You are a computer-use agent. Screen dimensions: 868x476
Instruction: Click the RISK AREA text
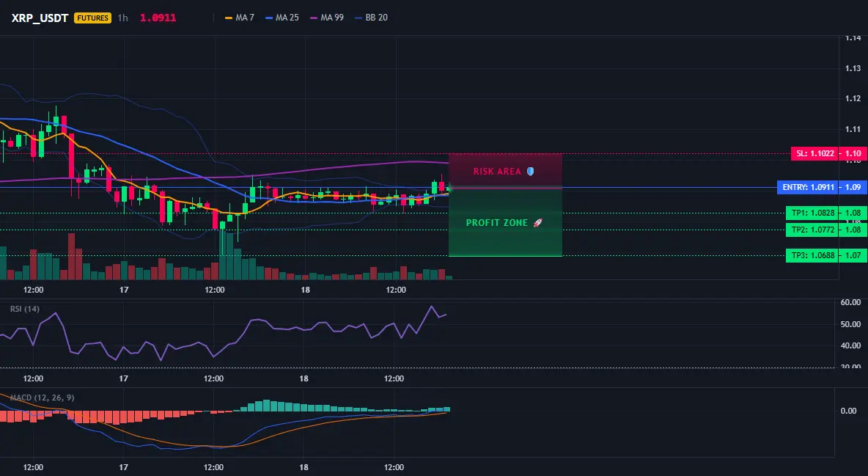pyautogui.click(x=497, y=172)
